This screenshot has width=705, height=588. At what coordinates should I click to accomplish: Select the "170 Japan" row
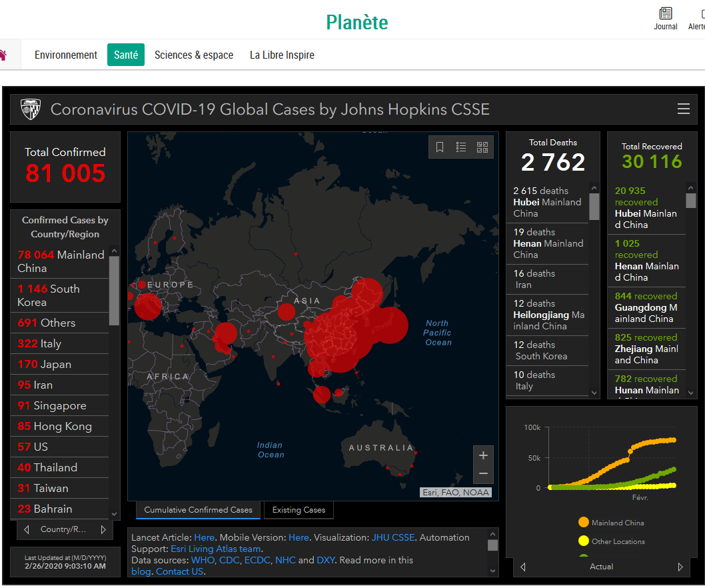click(60, 365)
